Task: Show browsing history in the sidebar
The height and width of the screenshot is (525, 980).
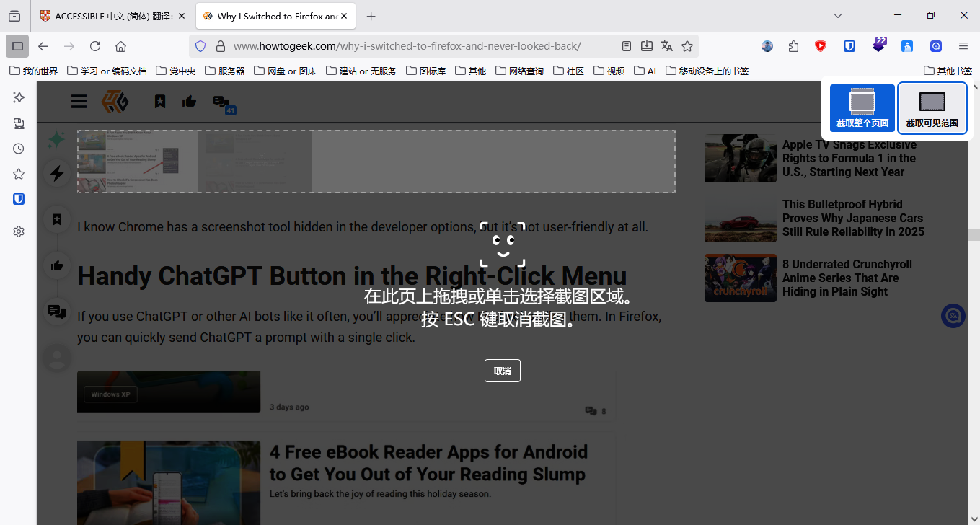Action: tap(19, 149)
